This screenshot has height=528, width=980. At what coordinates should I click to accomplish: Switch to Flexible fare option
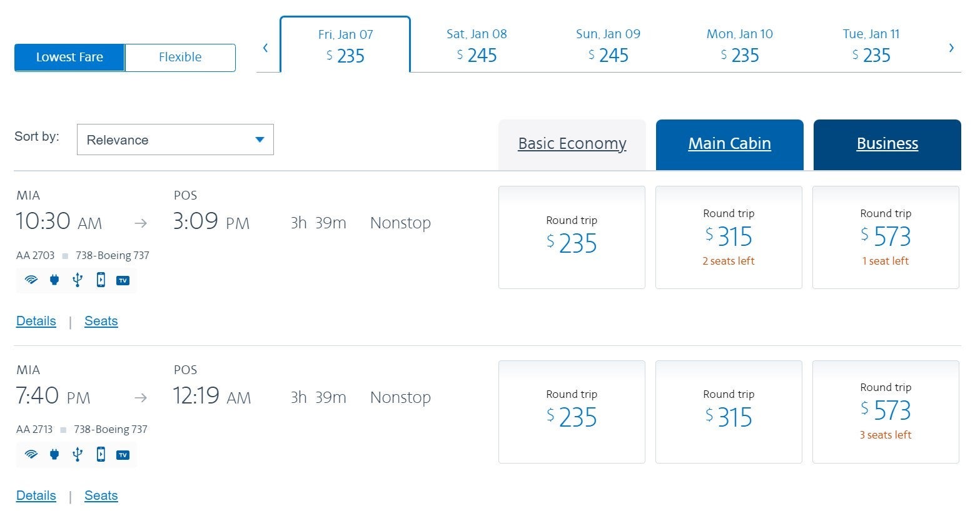pyautogui.click(x=180, y=58)
